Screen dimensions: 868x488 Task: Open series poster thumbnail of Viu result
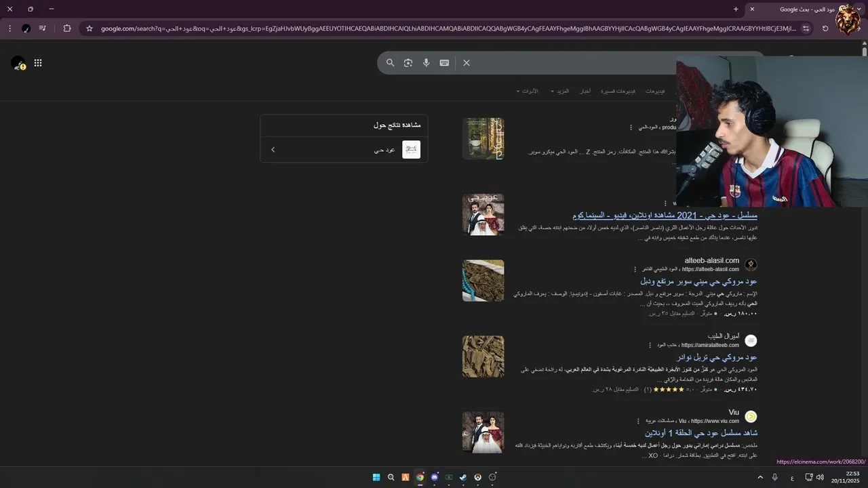pos(483,432)
